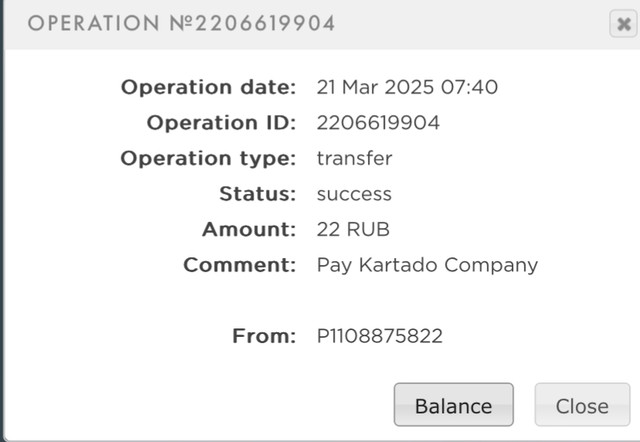The width and height of the screenshot is (640, 442).
Task: Select the Operation ID label
Action: [221, 123]
